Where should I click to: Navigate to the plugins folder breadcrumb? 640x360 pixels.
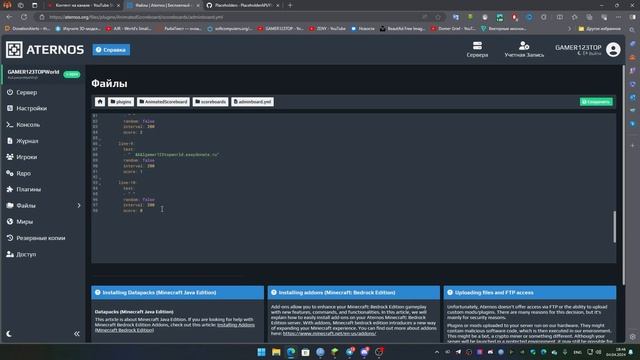[x=121, y=102]
